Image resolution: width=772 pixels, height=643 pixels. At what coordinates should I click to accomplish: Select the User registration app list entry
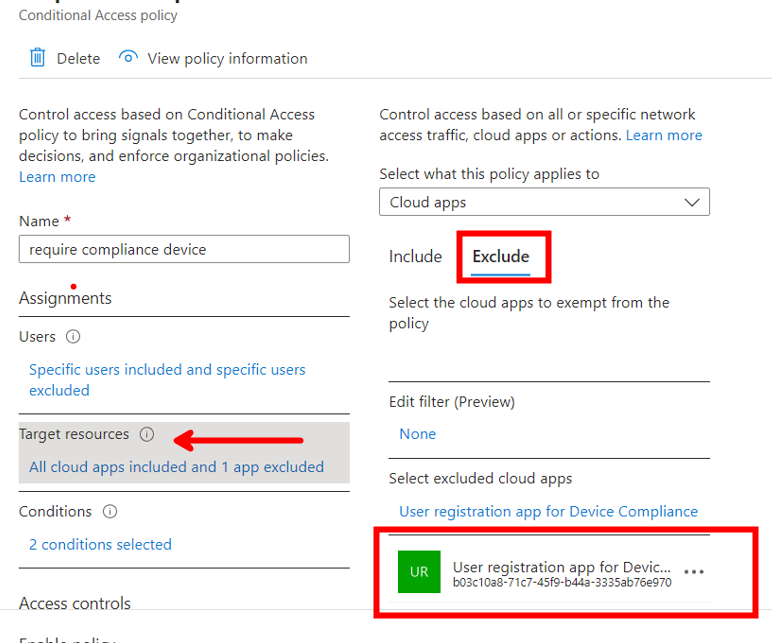click(561, 572)
